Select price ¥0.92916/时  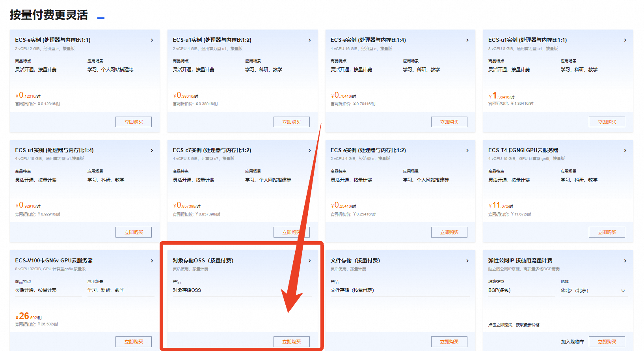click(x=28, y=206)
